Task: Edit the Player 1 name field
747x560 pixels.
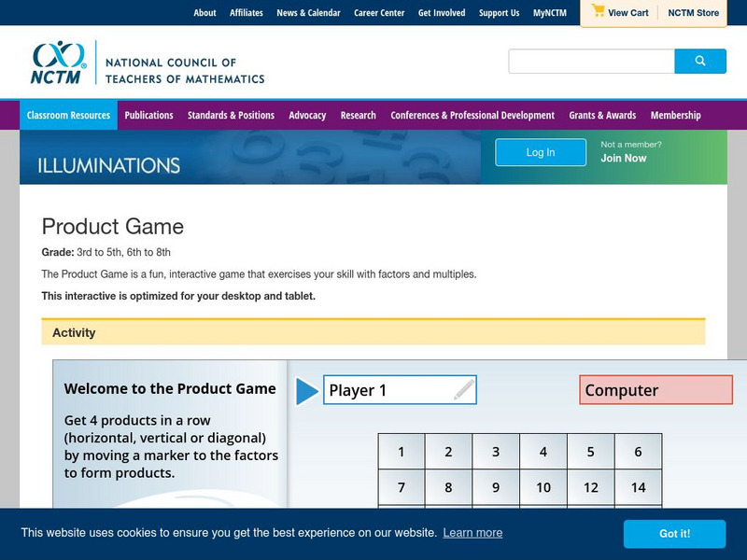Action: tap(400, 390)
